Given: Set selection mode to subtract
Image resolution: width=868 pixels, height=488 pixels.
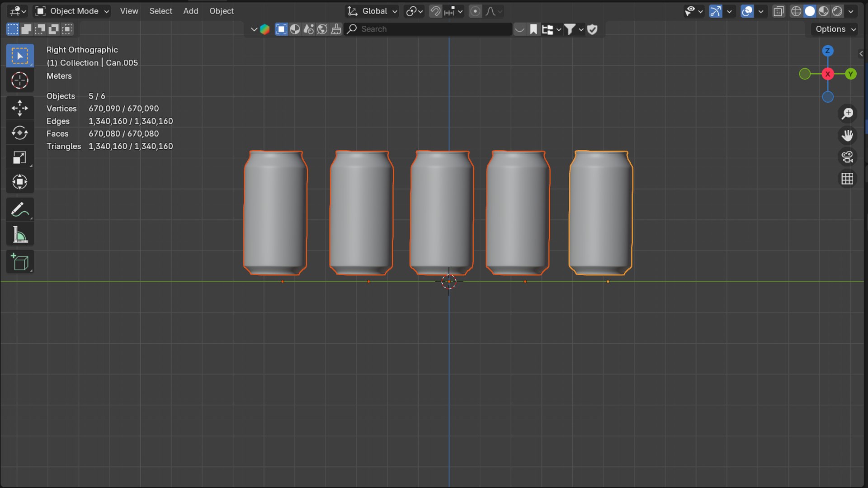Looking at the screenshot, I should 40,29.
